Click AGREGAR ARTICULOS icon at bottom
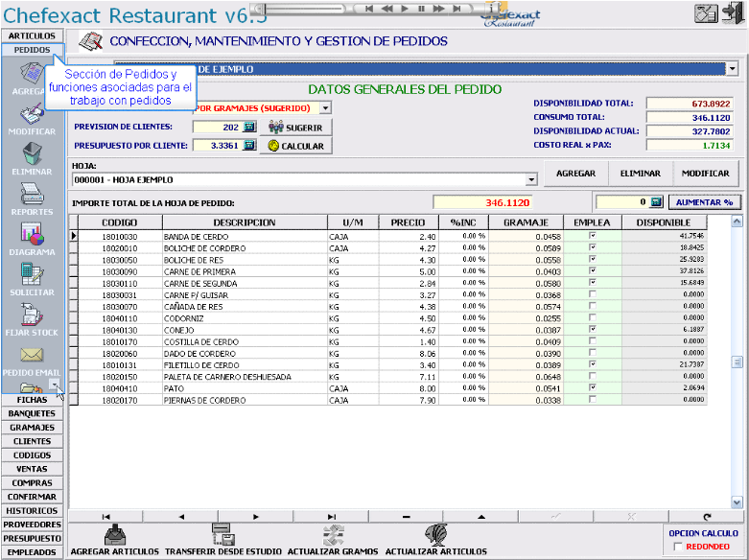 click(115, 535)
